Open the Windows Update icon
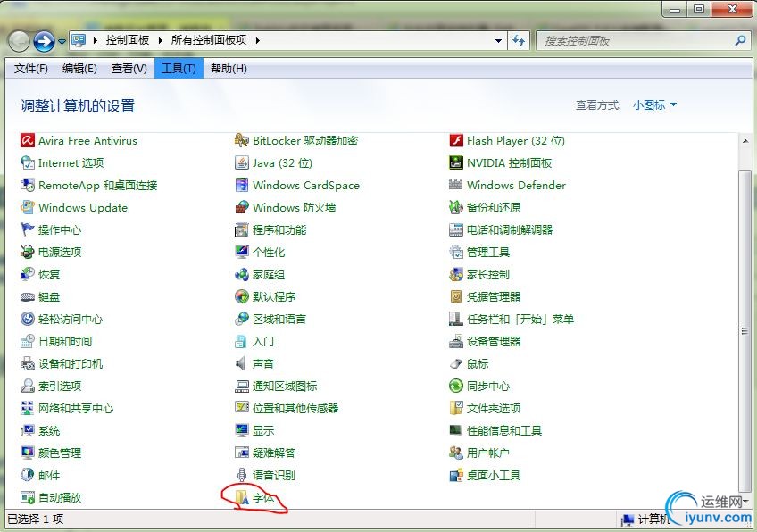The height and width of the screenshot is (532, 757). pyautogui.click(x=28, y=208)
